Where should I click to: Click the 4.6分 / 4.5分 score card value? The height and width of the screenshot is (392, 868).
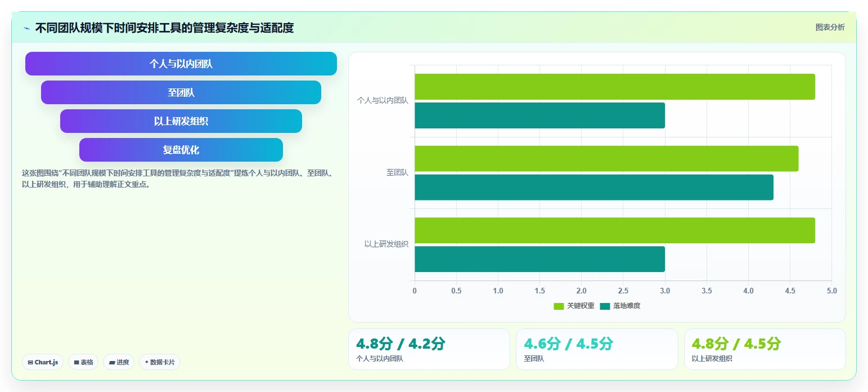(569, 344)
